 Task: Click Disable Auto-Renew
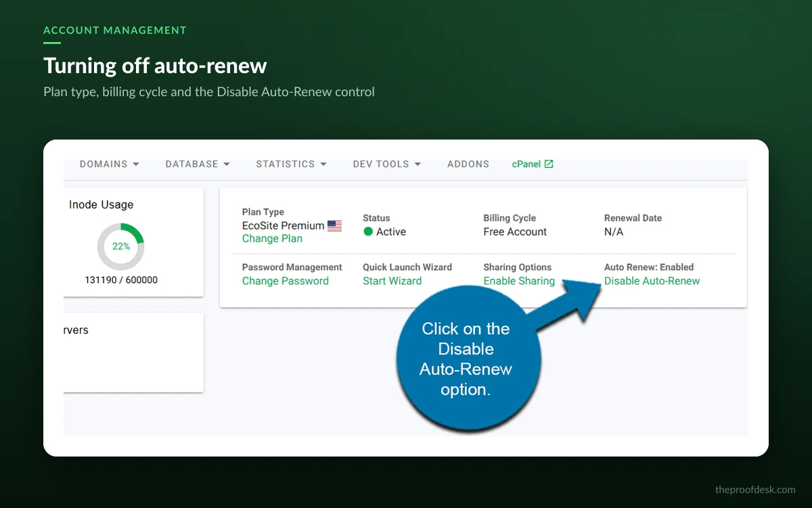tap(652, 281)
